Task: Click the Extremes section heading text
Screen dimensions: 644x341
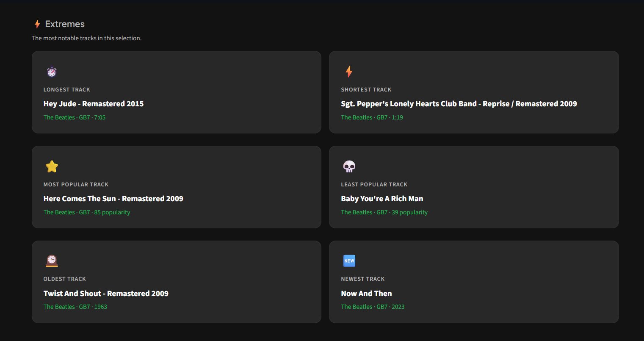Action: [65, 24]
